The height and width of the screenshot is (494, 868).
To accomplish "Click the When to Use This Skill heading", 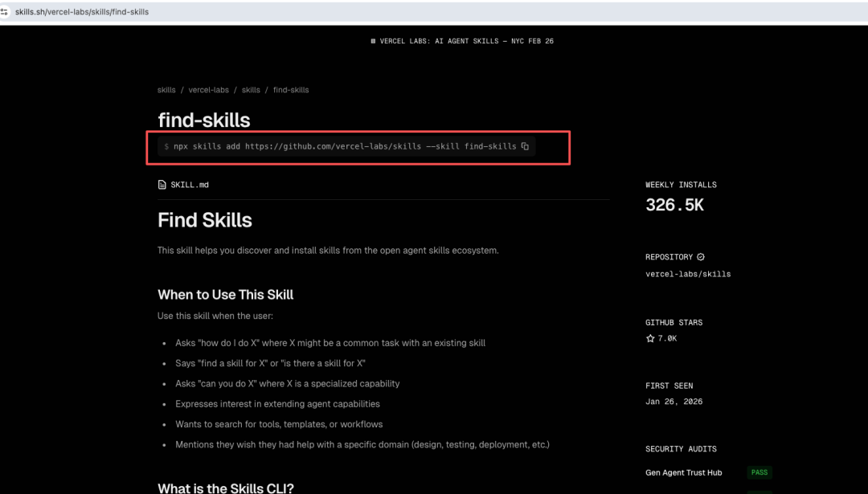I will tap(225, 294).
